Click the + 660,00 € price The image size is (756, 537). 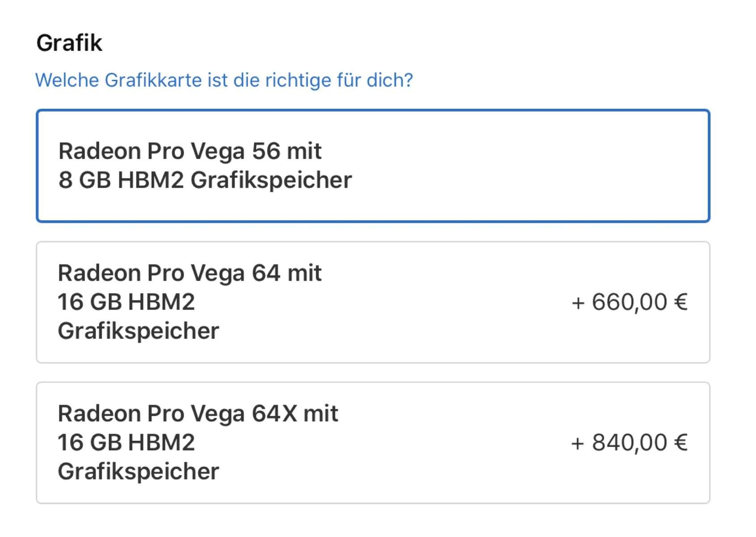(x=629, y=302)
